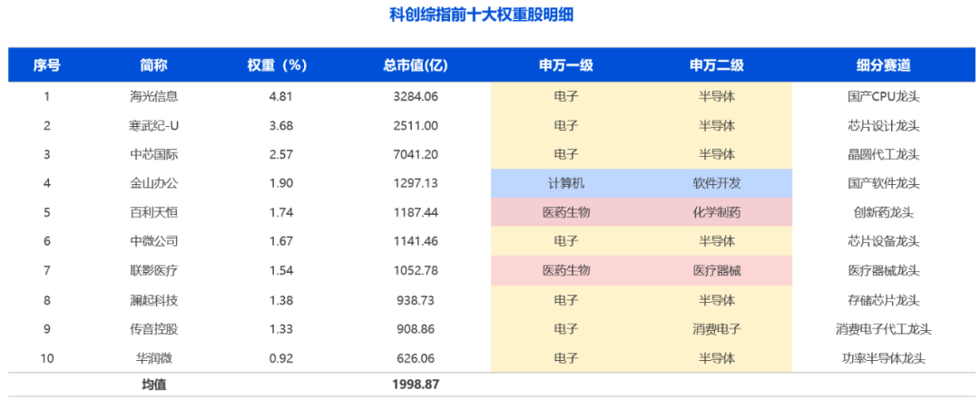This screenshot has width=980, height=399.
Task: Click the 消费电子 cell in 申万二级
Action: (717, 329)
